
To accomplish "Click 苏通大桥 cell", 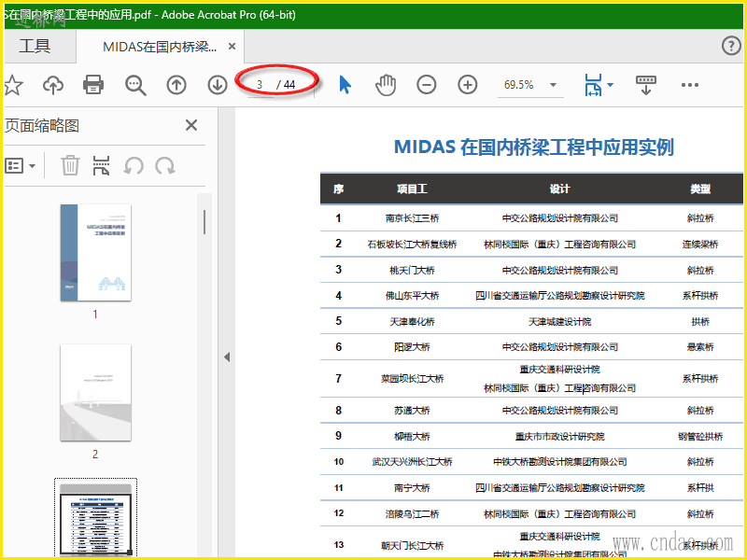I will click(x=412, y=411).
